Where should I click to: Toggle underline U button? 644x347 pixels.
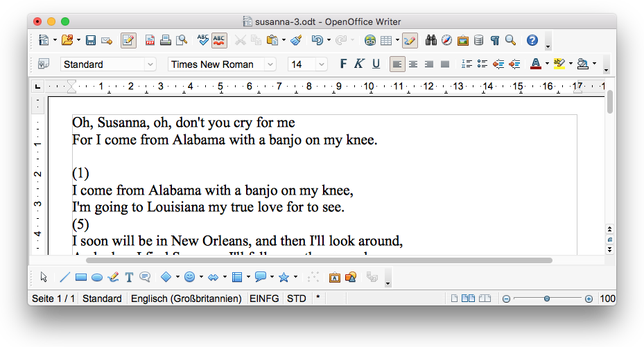click(376, 64)
